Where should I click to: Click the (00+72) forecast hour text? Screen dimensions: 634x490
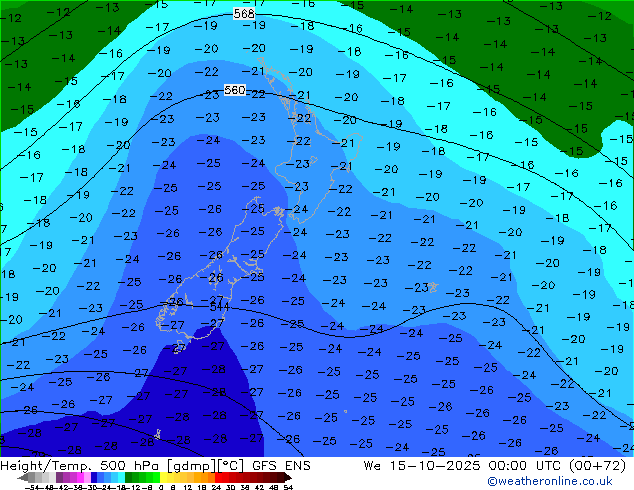click(598, 466)
